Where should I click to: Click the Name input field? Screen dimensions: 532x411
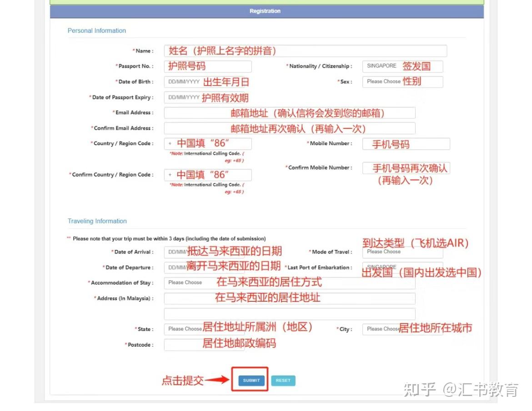click(306, 51)
